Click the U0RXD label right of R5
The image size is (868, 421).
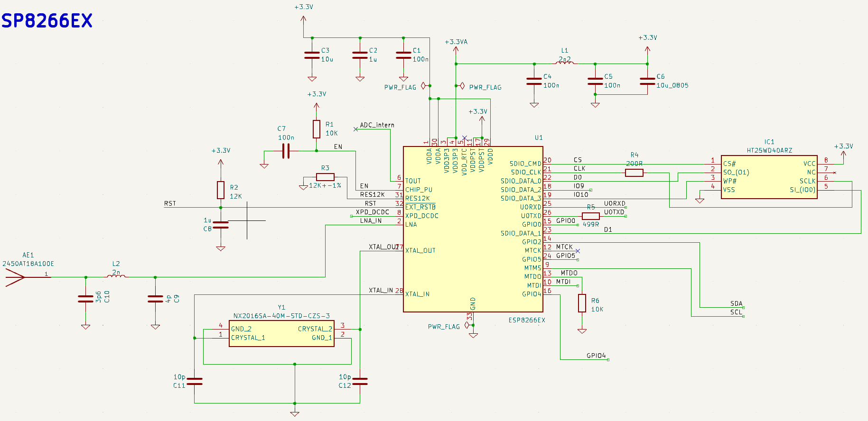[615, 203]
